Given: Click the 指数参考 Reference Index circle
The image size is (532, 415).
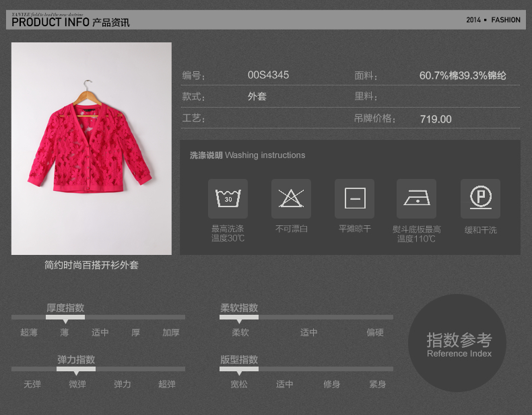Looking at the screenshot, I should [457, 343].
